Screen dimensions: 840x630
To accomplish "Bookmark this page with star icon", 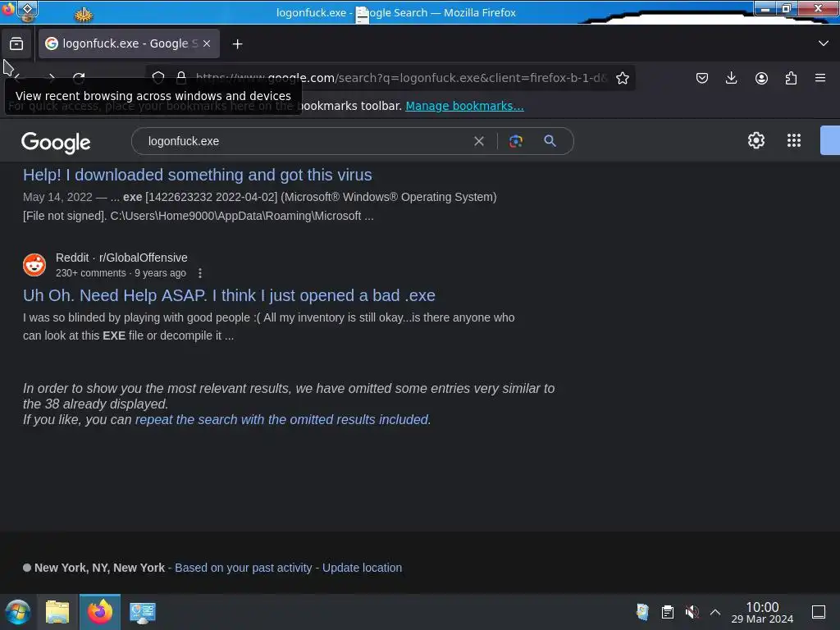I will (622, 78).
